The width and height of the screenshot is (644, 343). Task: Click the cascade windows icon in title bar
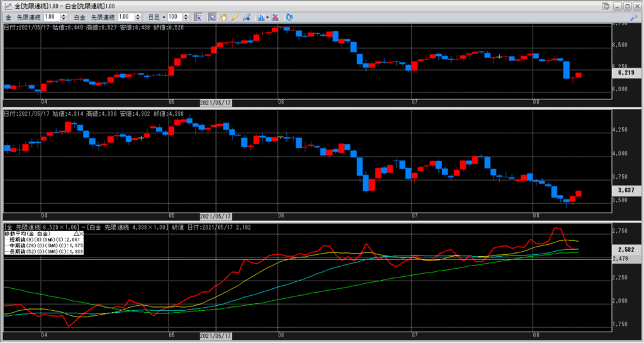click(x=606, y=6)
